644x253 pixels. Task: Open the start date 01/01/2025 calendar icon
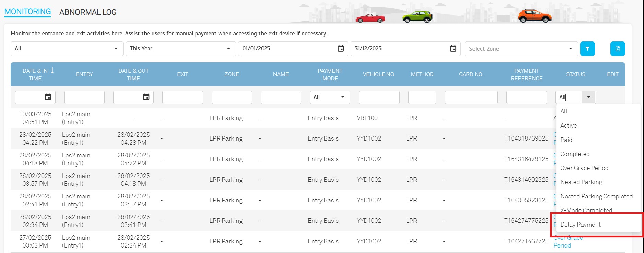coord(340,49)
